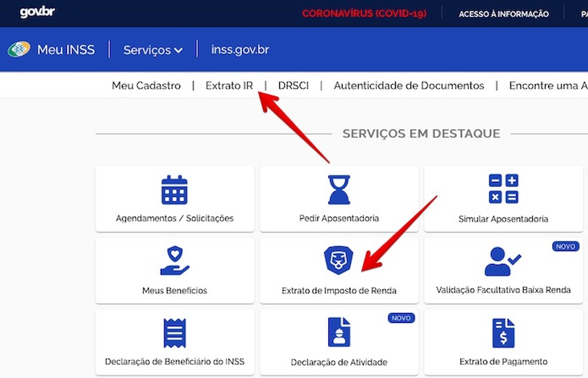
Task: Open the Pedir Aposentadoria label
Action: 339,219
